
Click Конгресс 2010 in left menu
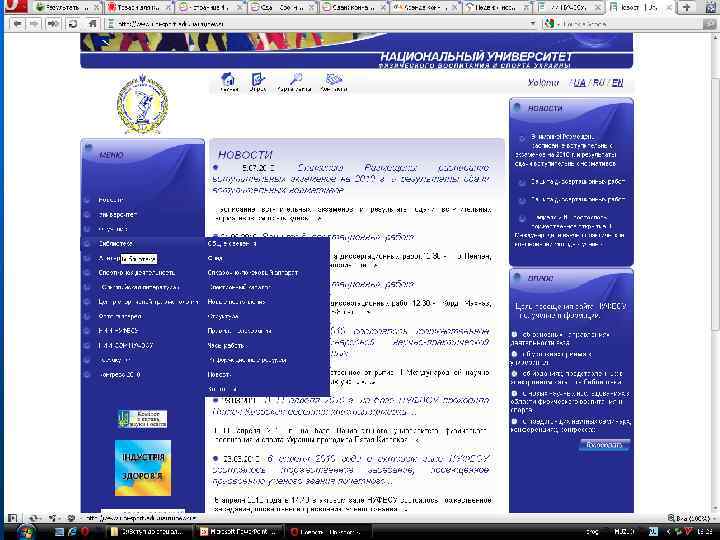pos(119,375)
